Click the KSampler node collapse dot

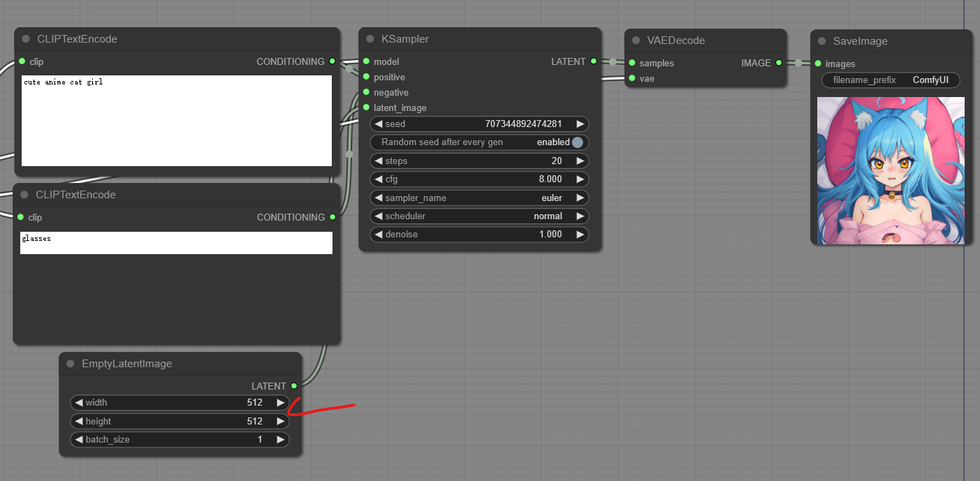[370, 39]
